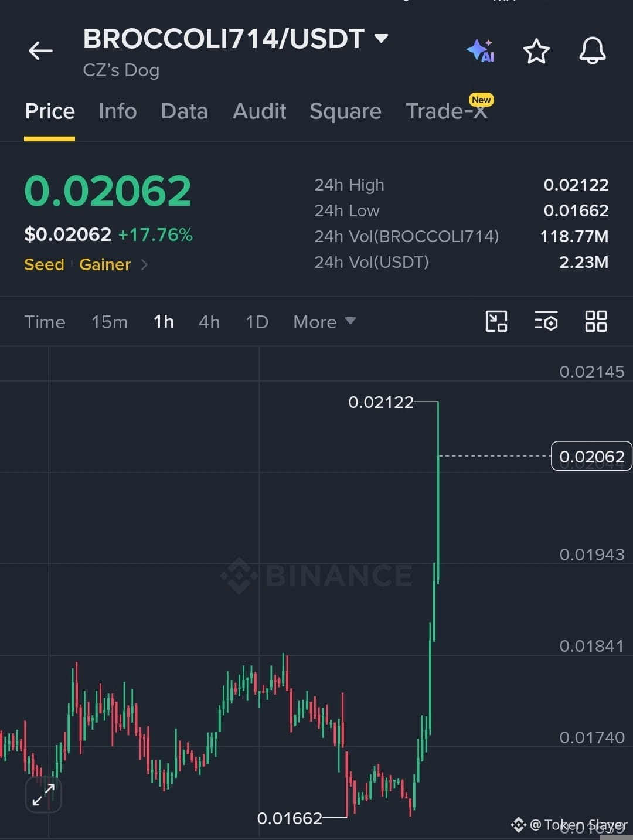Screen dimensions: 633x840
Task: Tap the +17.76% change value
Action: 155,235
